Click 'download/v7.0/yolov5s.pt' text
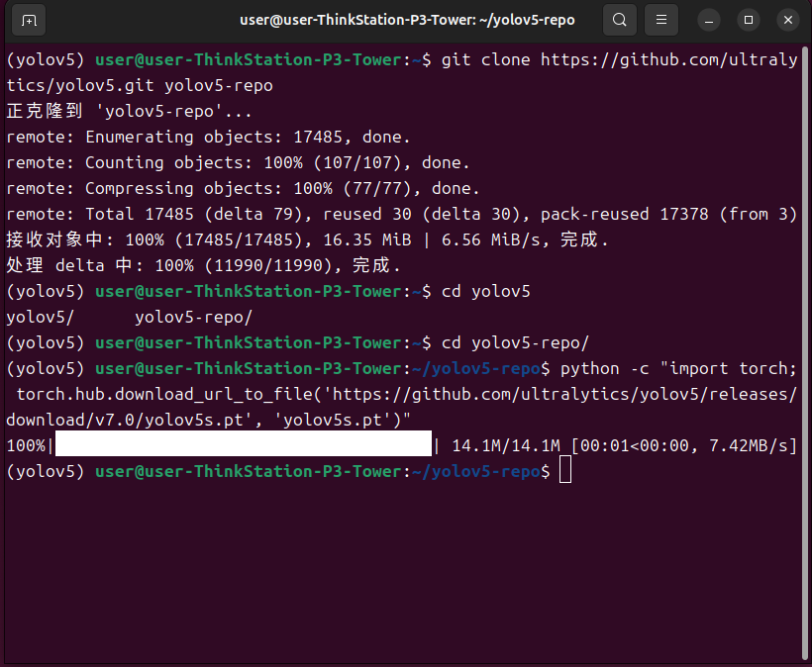This screenshot has height=667, width=812. pyautogui.click(x=125, y=421)
